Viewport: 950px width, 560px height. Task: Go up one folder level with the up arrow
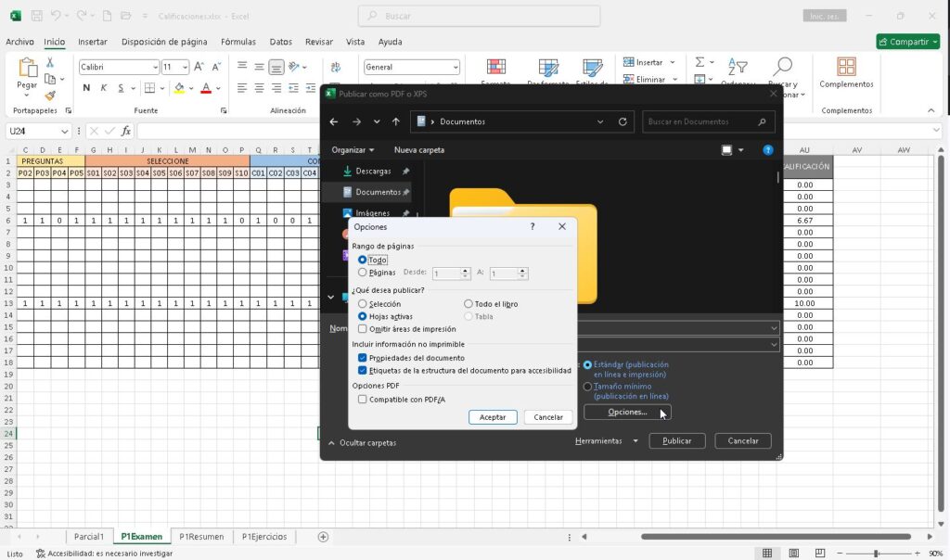(x=396, y=121)
